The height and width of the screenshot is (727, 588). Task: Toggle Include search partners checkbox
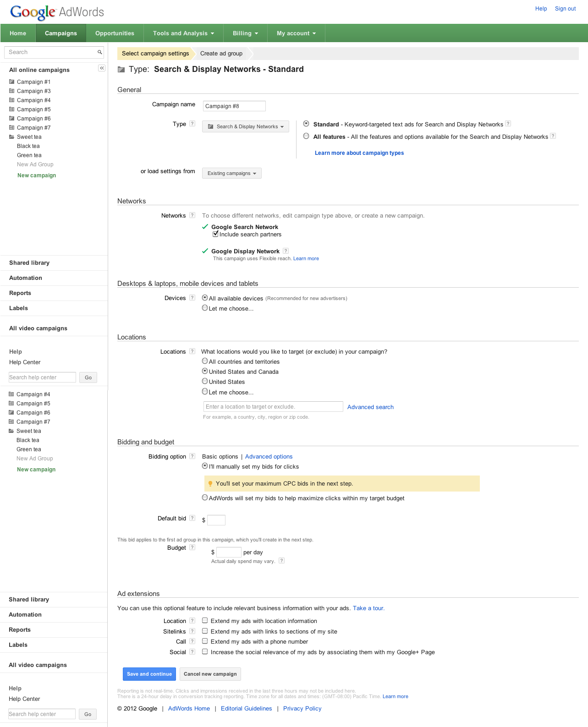[x=215, y=234]
